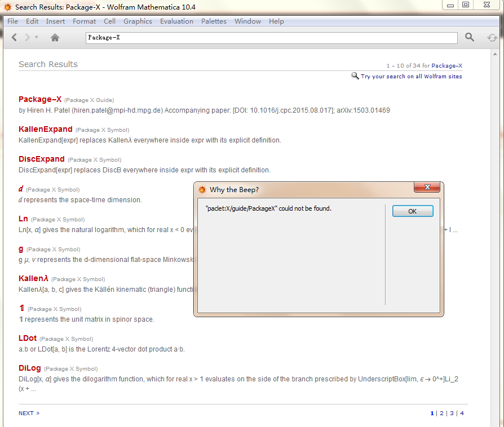The image size is (504, 427).
Task: Click the Package-X link in the results count
Action: (x=447, y=65)
